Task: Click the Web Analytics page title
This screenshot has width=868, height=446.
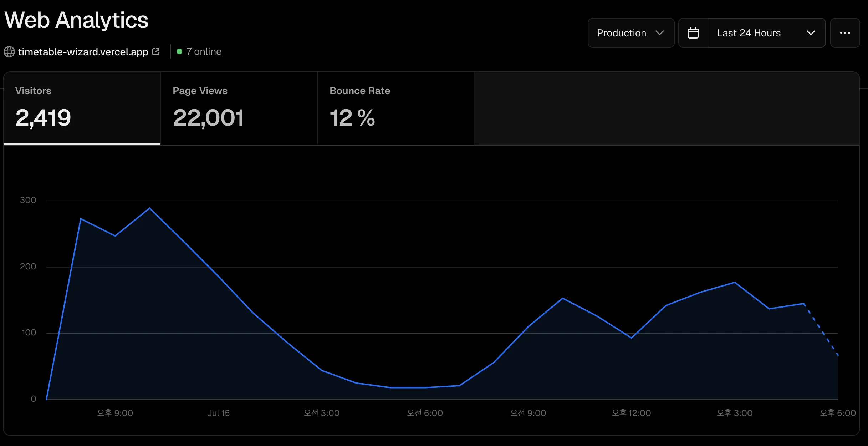Action: click(x=76, y=20)
